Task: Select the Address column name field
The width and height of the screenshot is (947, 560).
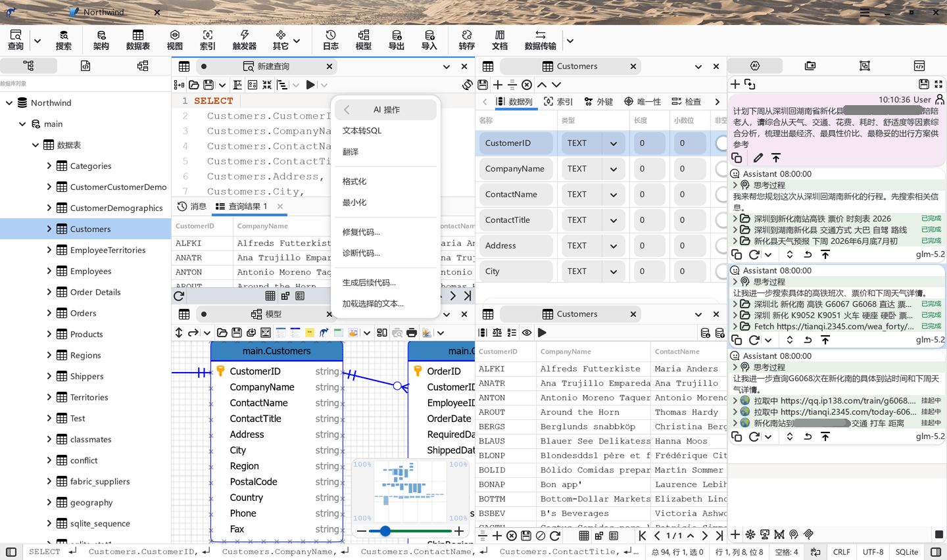Action: 516,245
